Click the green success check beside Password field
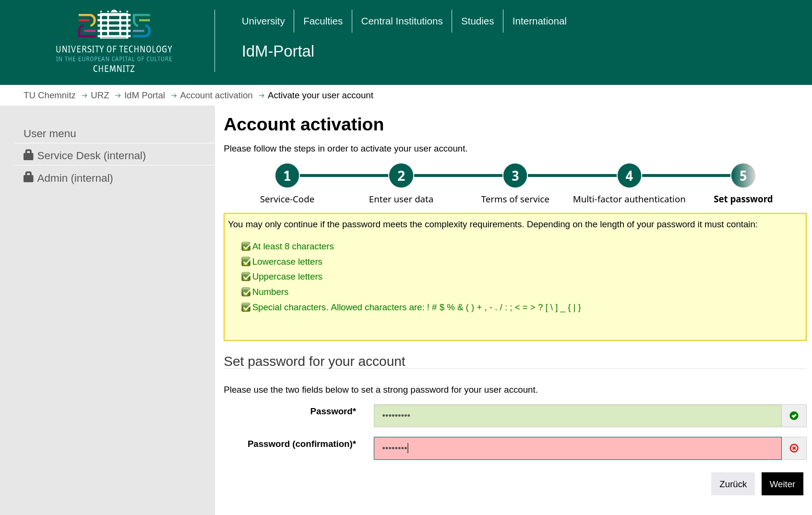 point(794,416)
